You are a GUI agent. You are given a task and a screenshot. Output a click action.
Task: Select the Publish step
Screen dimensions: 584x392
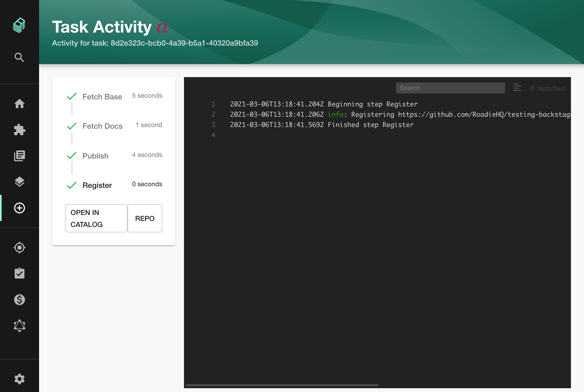95,156
